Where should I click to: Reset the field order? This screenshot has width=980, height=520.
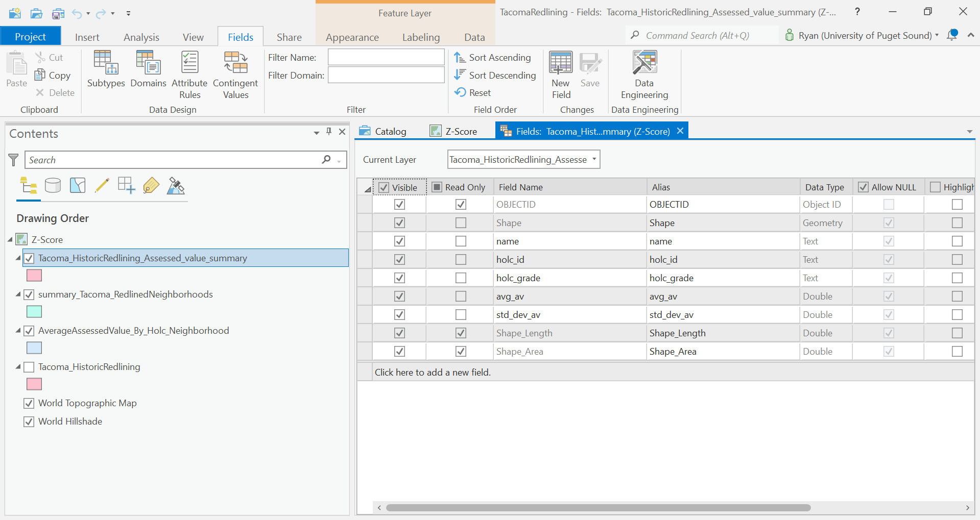tap(473, 92)
